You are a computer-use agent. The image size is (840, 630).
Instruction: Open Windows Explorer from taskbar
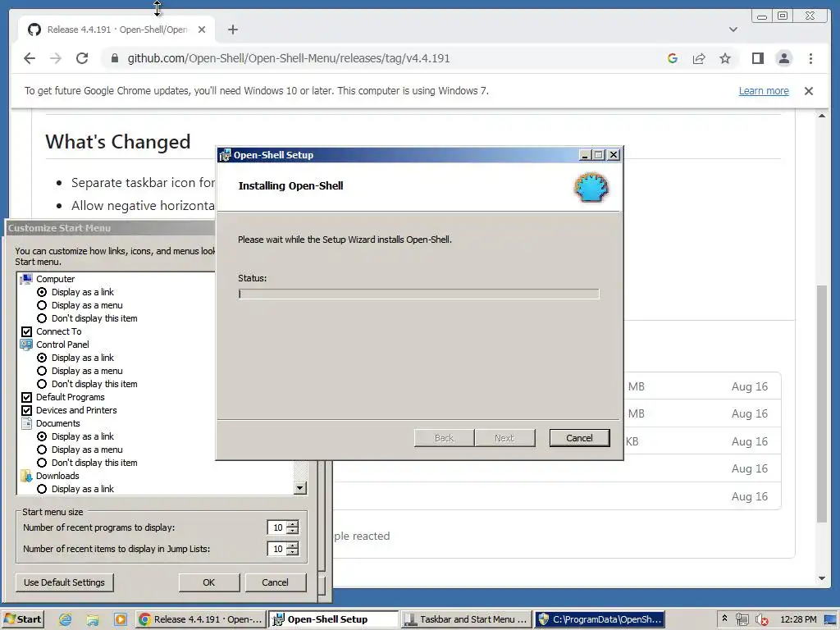93,620
